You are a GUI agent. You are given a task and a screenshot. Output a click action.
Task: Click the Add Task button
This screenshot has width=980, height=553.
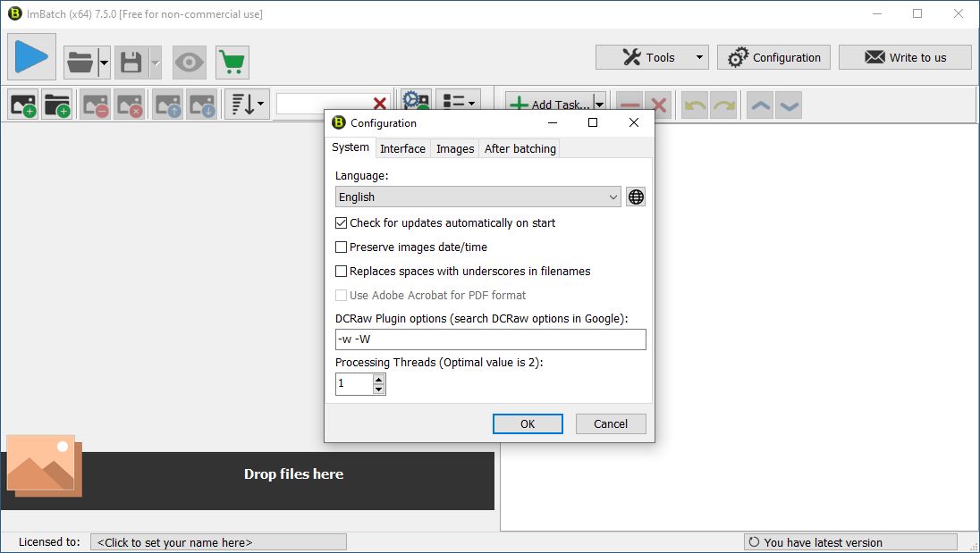(549, 104)
